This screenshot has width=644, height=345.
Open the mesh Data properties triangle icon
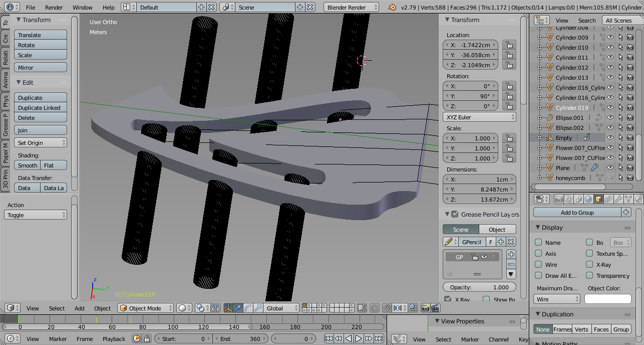(628, 199)
